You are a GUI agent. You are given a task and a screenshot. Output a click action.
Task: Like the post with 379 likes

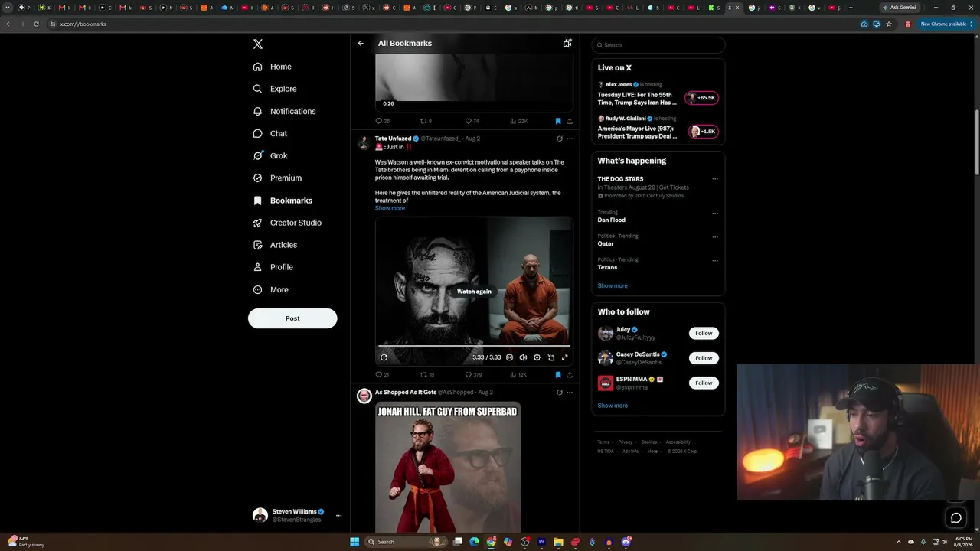click(473, 375)
